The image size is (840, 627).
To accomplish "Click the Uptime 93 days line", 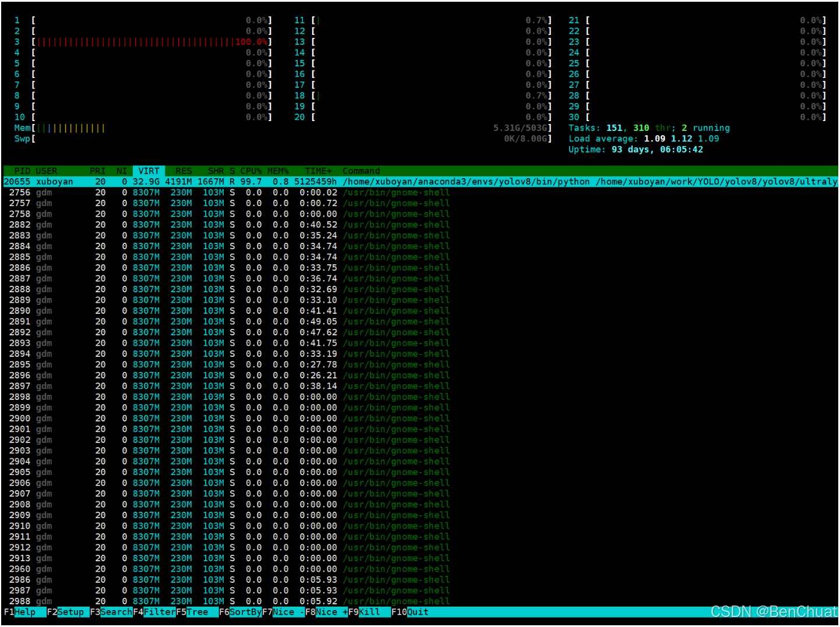I will (x=636, y=150).
